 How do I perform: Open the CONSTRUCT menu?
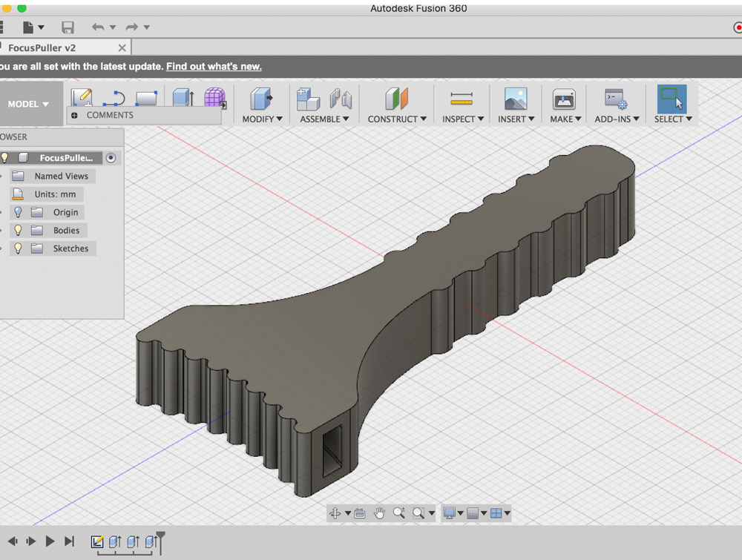click(x=397, y=119)
